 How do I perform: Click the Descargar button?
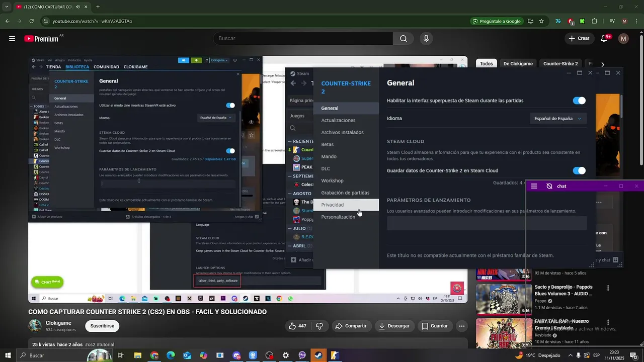coord(394,326)
